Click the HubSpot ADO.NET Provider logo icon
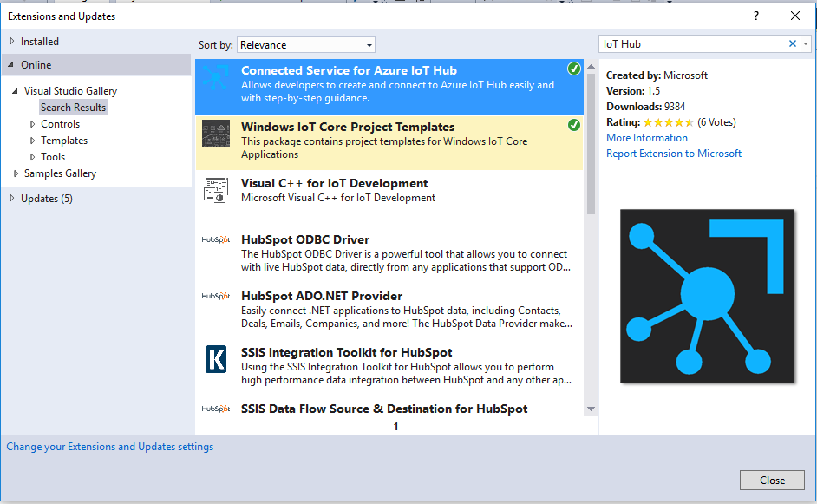 pyautogui.click(x=216, y=296)
